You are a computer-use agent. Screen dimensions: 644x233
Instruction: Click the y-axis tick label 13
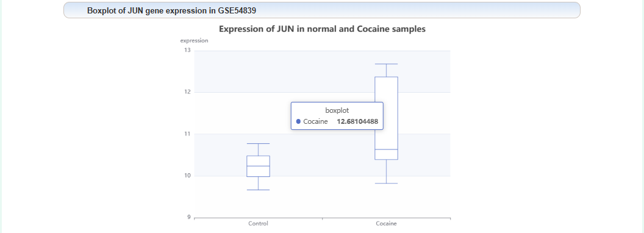(x=187, y=50)
